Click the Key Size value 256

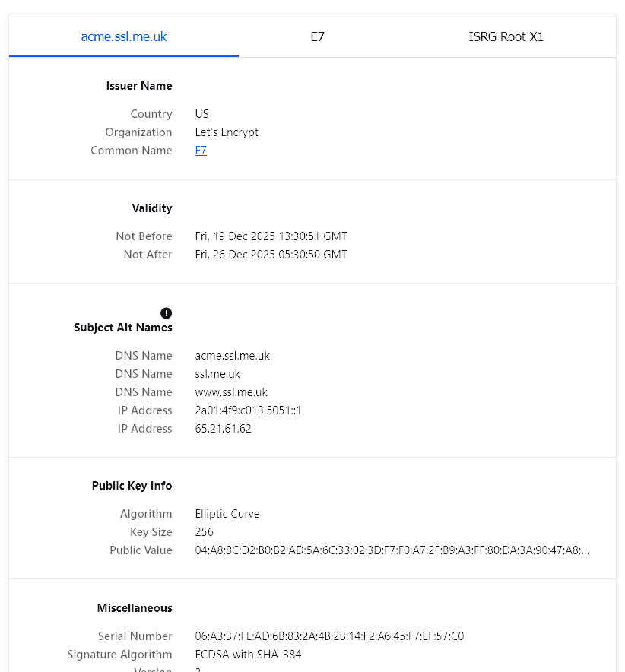coord(205,532)
